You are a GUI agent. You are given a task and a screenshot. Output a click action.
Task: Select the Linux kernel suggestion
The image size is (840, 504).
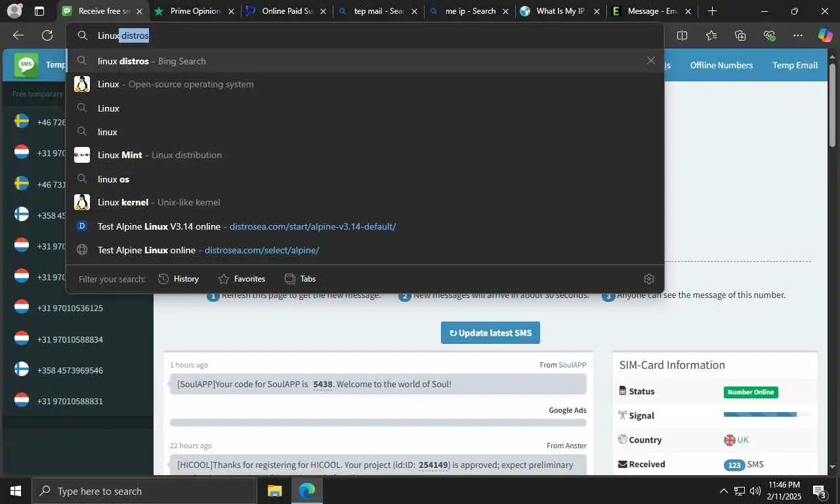click(x=365, y=202)
